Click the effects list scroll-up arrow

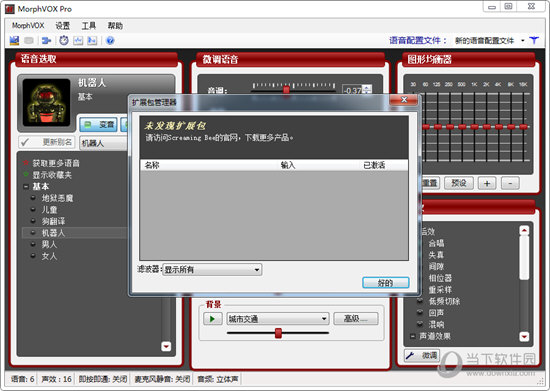click(524, 230)
